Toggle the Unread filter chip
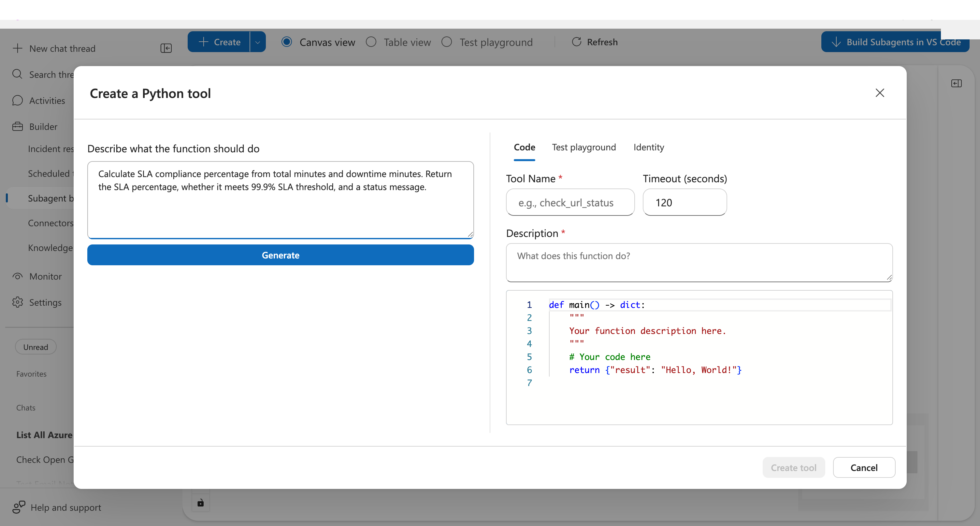This screenshot has width=980, height=526. (36, 347)
